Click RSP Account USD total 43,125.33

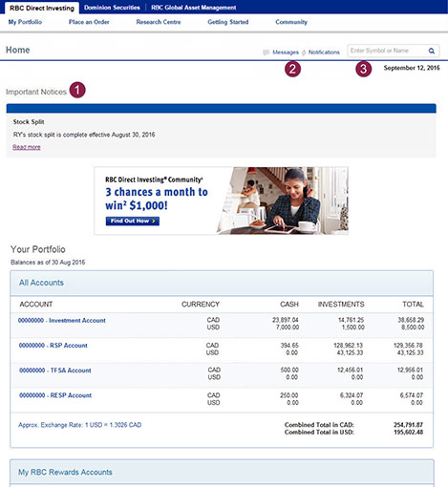tap(410, 352)
